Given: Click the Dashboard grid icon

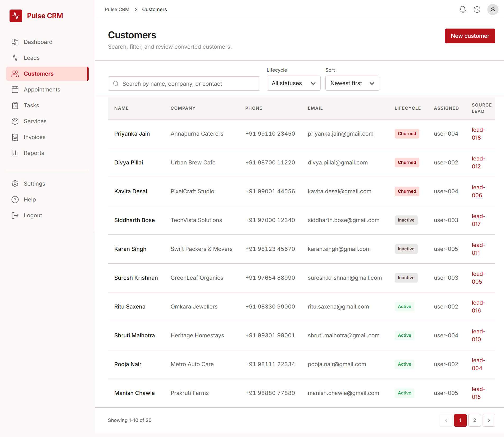Looking at the screenshot, I should (x=15, y=42).
